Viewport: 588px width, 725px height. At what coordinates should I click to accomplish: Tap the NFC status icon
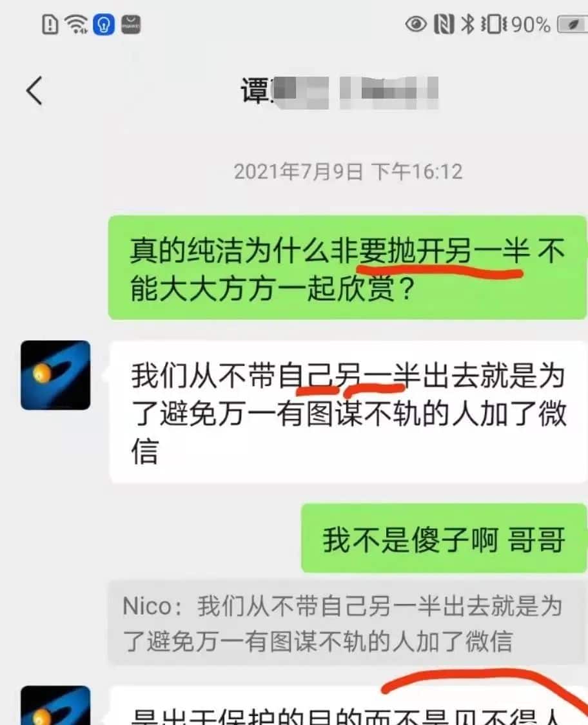click(x=444, y=24)
